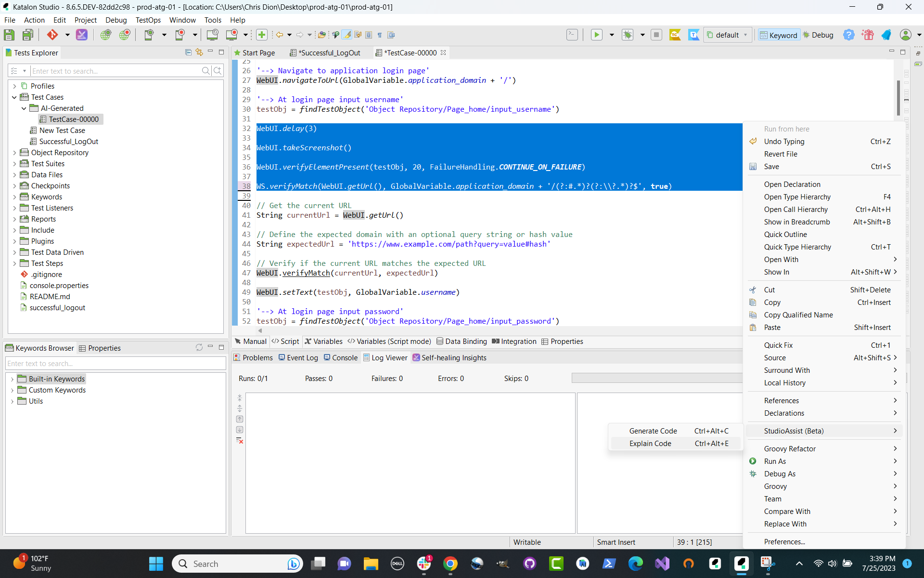The image size is (924, 578).
Task: Switch to the Log Viewer tab
Action: [385, 358]
